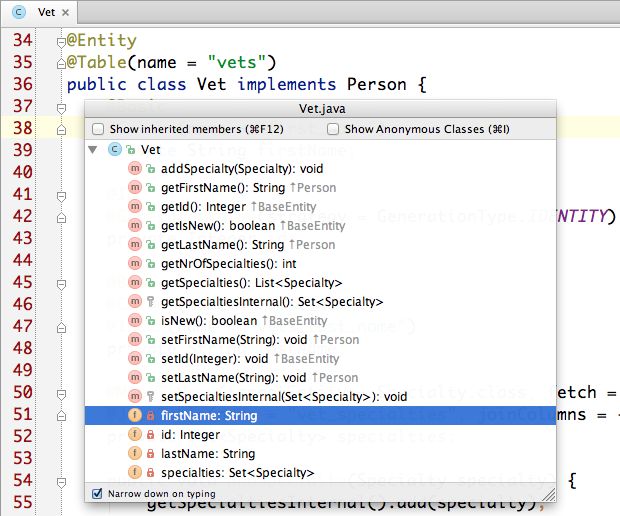Click method icon of addSpecialty row
The image size is (620, 516).
click(135, 168)
